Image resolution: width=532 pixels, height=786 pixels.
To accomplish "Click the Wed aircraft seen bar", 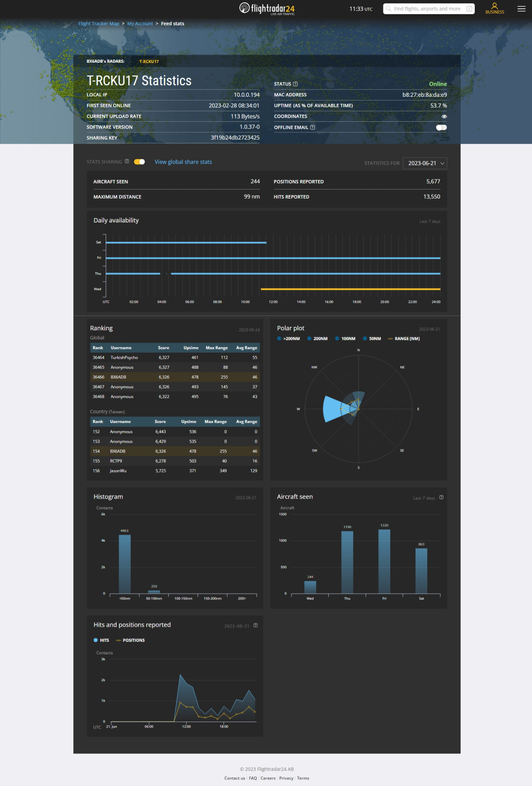I will click(x=310, y=587).
